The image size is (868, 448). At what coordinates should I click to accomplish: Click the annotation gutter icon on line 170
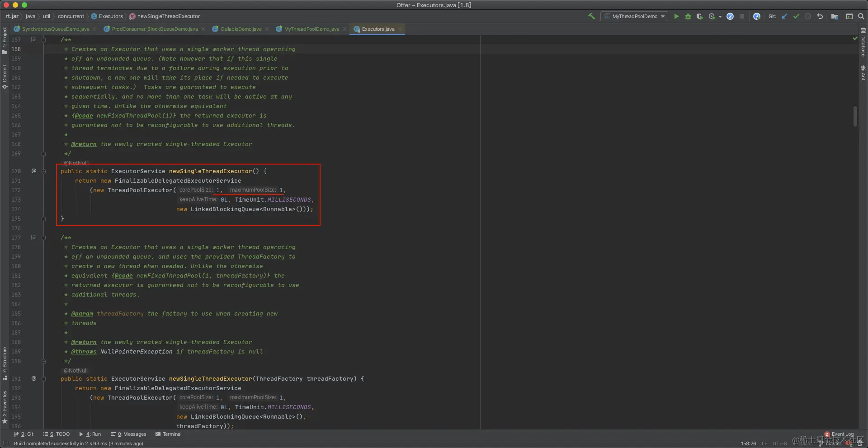[33, 171]
